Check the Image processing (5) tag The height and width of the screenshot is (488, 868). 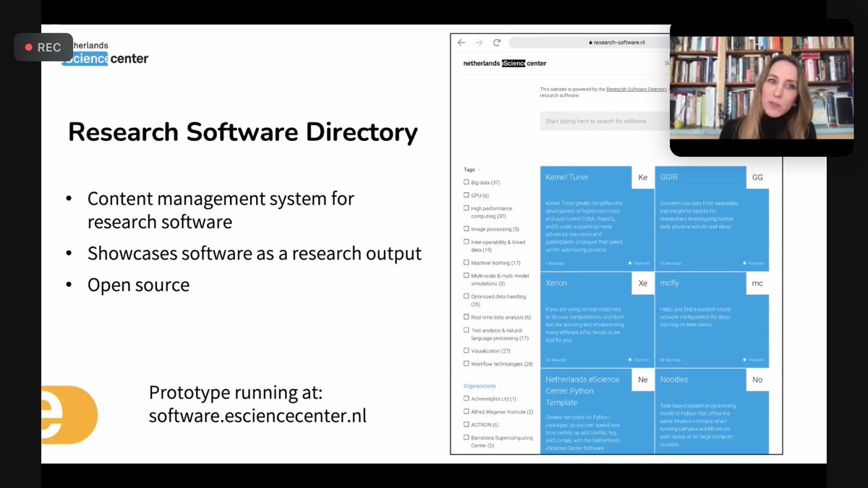[466, 229]
